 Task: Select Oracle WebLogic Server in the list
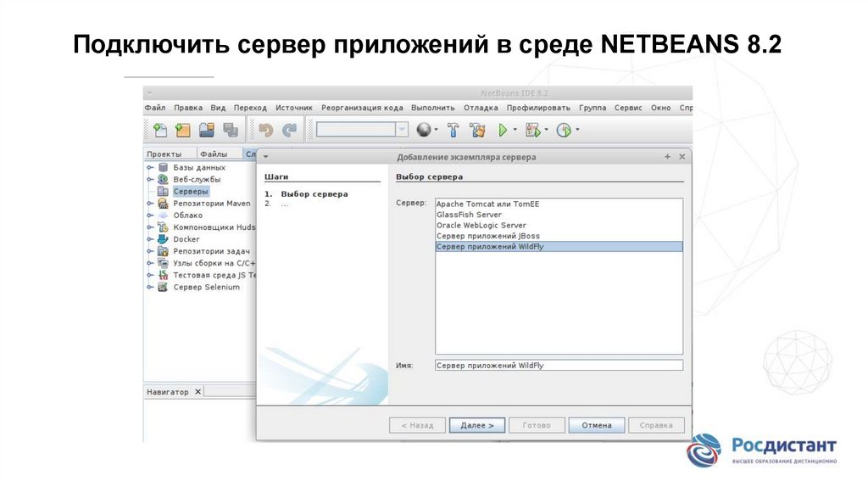559,226
